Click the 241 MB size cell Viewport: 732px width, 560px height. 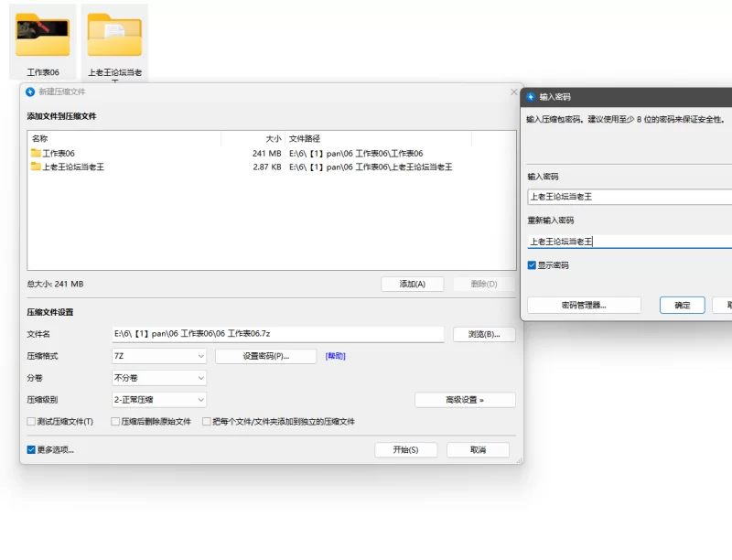click(x=266, y=153)
